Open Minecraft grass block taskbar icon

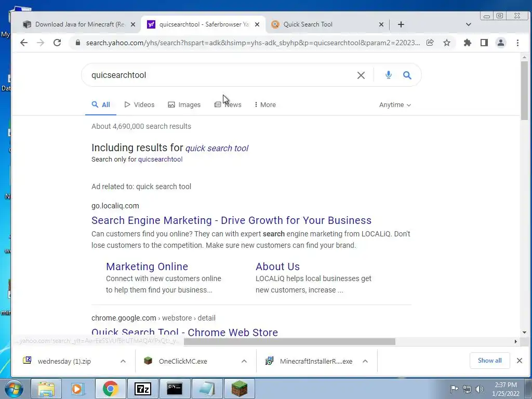point(240,389)
